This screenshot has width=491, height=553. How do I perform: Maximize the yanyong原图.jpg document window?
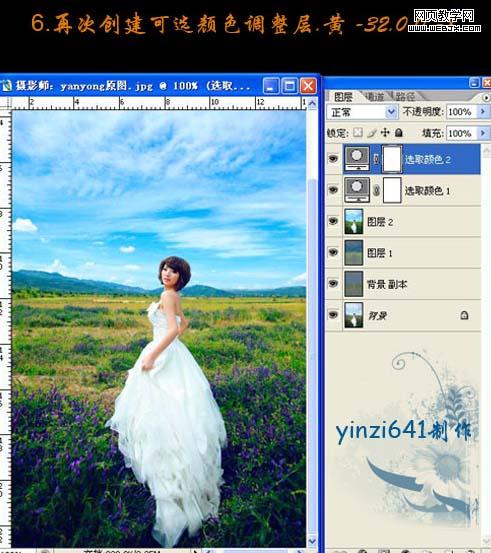pyautogui.click(x=290, y=86)
